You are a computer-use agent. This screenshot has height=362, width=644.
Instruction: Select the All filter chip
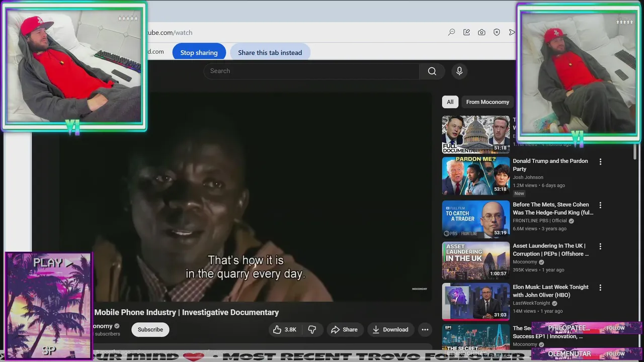click(x=450, y=102)
